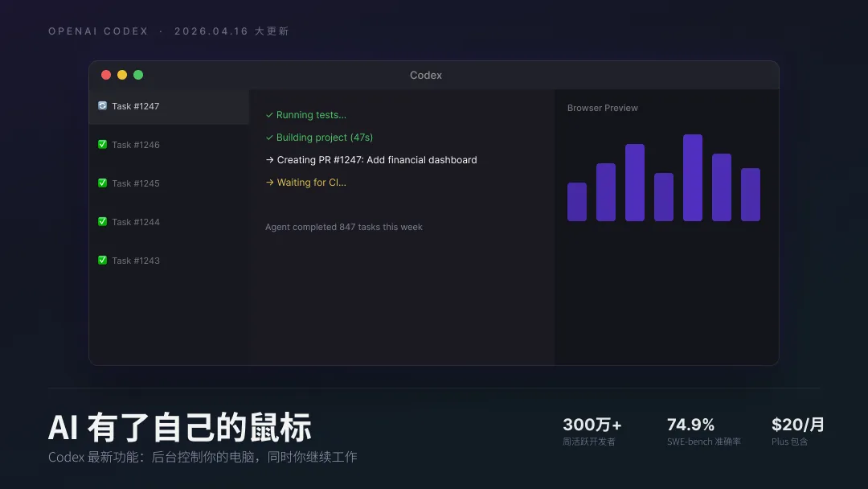
Task: Close the Codex window with the red button
Action: [x=106, y=75]
